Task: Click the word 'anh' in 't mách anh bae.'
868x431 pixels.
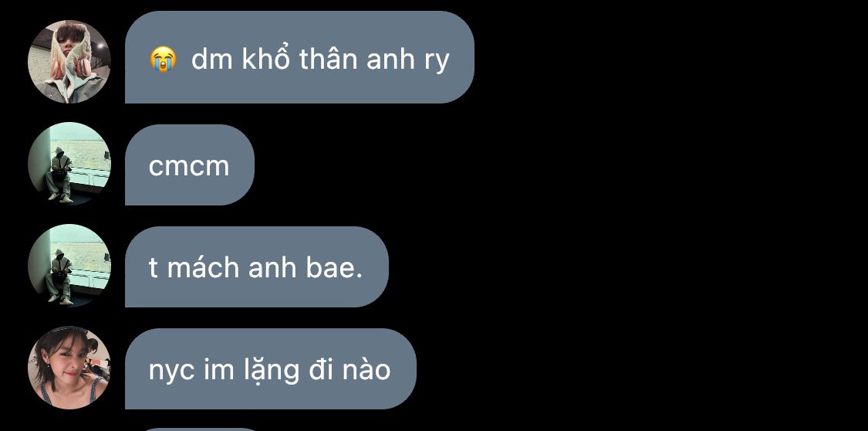Action: [x=273, y=267]
